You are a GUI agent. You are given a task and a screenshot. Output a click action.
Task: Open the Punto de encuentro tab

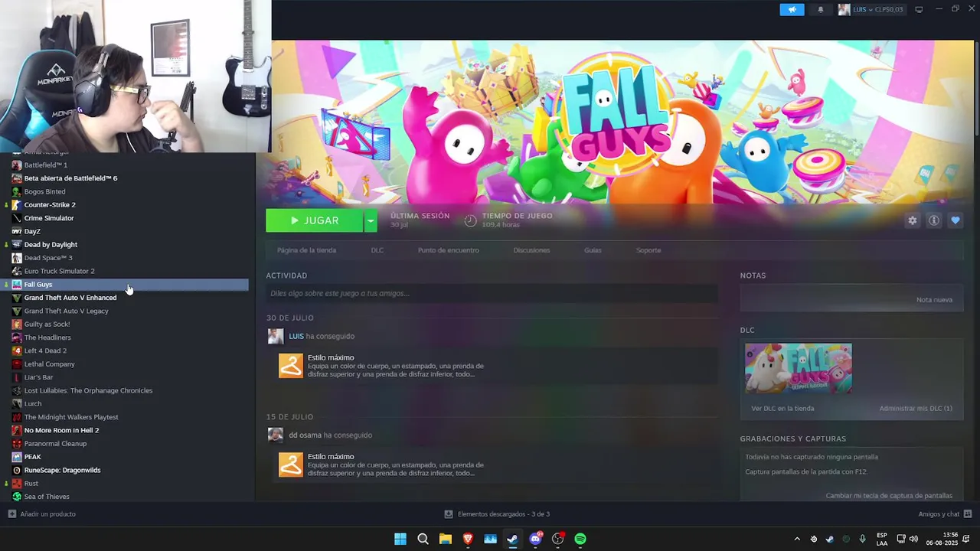448,250
